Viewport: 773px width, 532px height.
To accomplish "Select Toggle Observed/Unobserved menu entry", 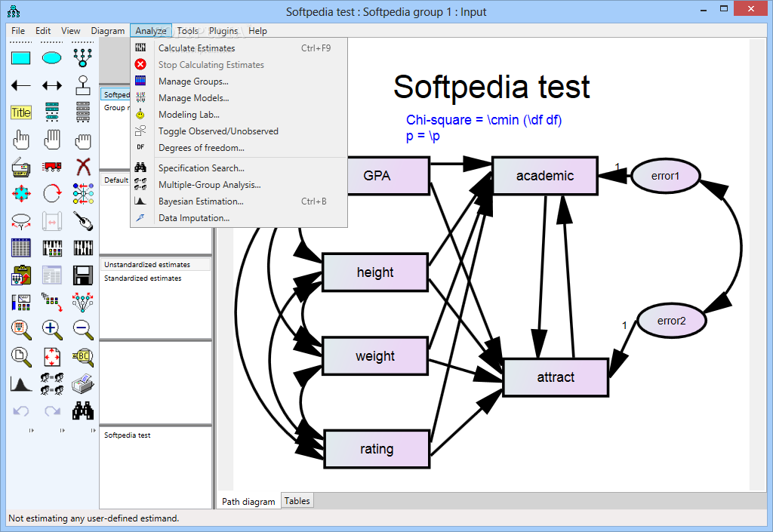I will [239, 131].
